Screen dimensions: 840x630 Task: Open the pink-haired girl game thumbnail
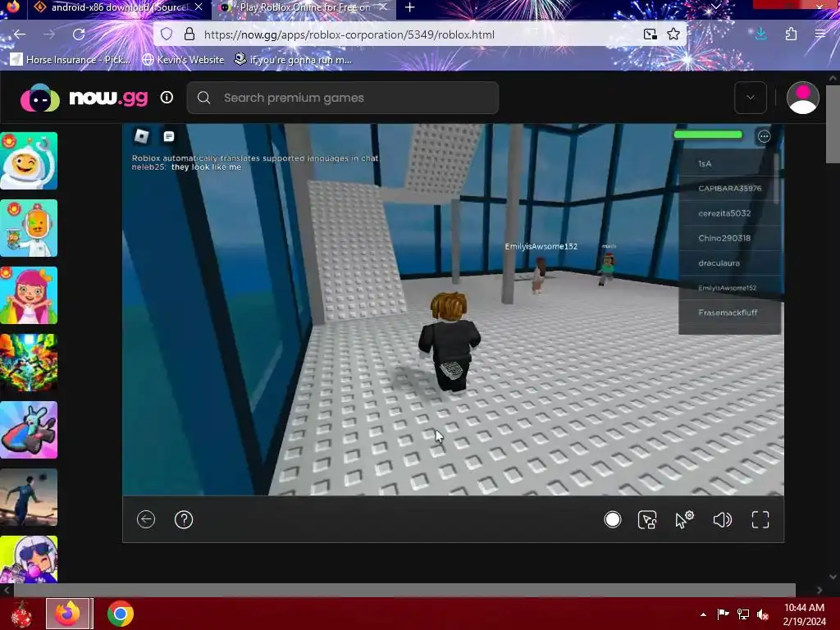point(29,295)
